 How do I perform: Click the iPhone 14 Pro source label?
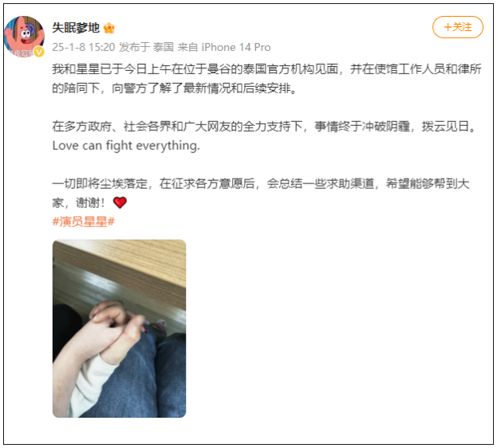236,47
